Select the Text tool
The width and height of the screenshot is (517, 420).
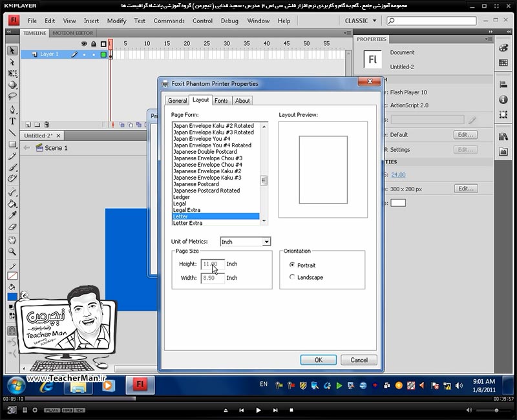click(12, 121)
